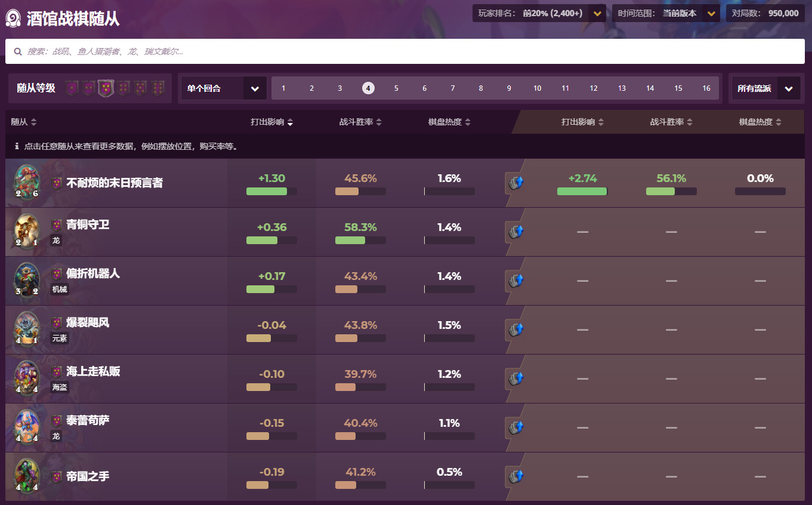This screenshot has height=505, width=812.
Task: Click the upgrade icon in the 青铜守卫 row
Action: coord(515,232)
